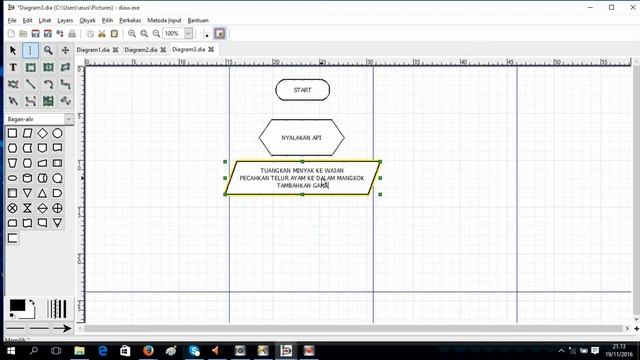Viewport: 640px width, 360px height.
Task: Select the Ellipse tool
Action: (48, 67)
